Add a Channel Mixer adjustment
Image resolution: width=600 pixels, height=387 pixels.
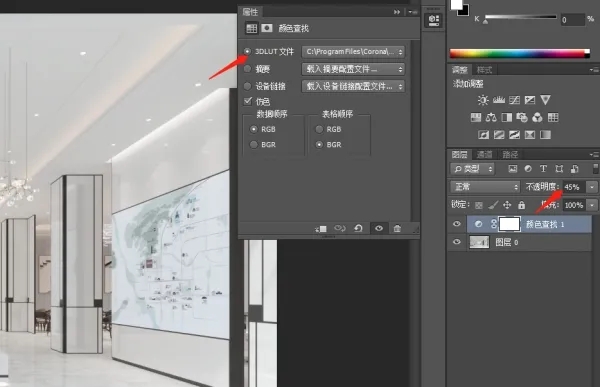click(x=537, y=118)
